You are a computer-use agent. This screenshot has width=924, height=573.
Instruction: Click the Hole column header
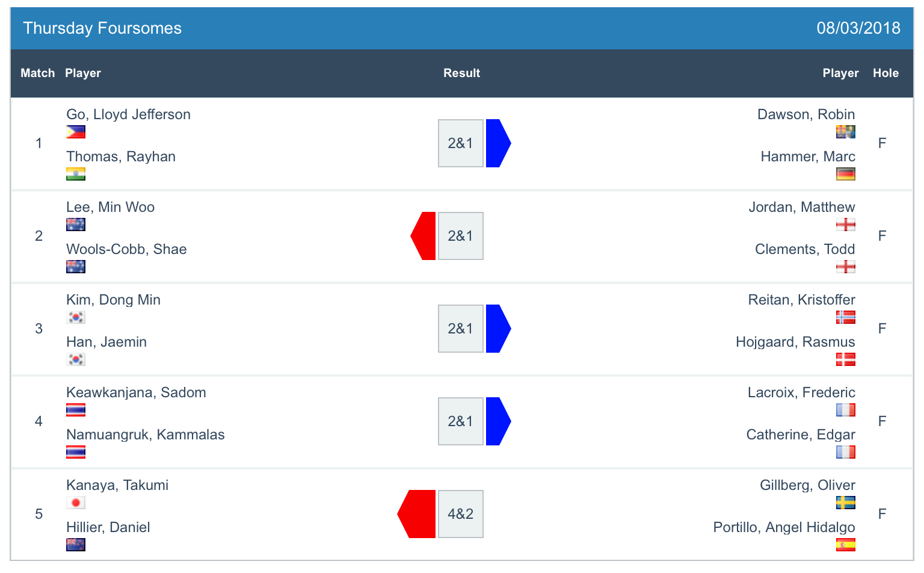point(885,73)
